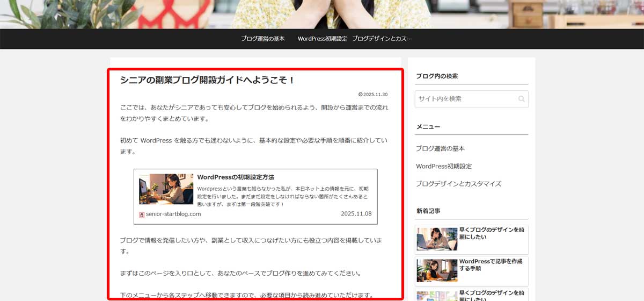The height and width of the screenshot is (301, 644).
Task: Open WordPress初期設定 in top navigation bar
Action: pos(323,39)
